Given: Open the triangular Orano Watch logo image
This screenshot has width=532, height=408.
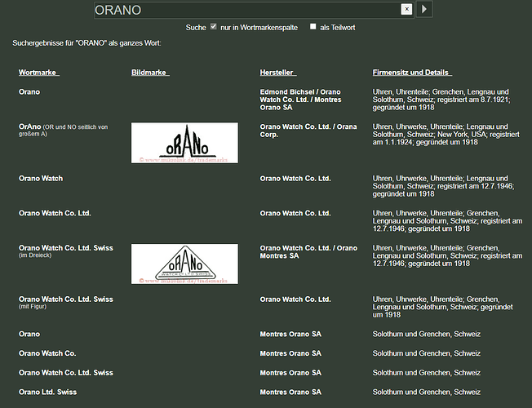Looking at the screenshot, I should pos(184,264).
